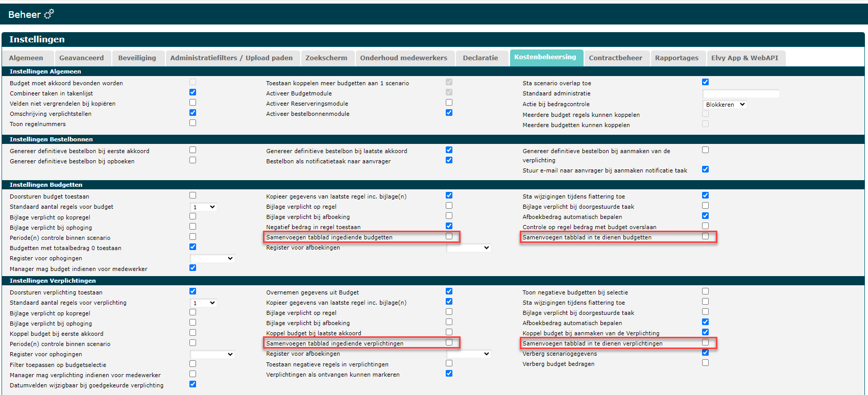Switch to the Algemeen tab

pyautogui.click(x=26, y=58)
